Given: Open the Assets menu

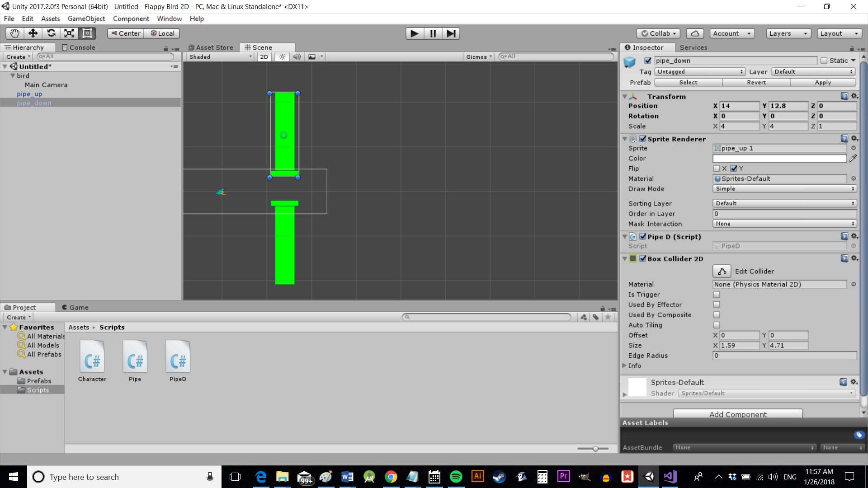Looking at the screenshot, I should [x=50, y=19].
